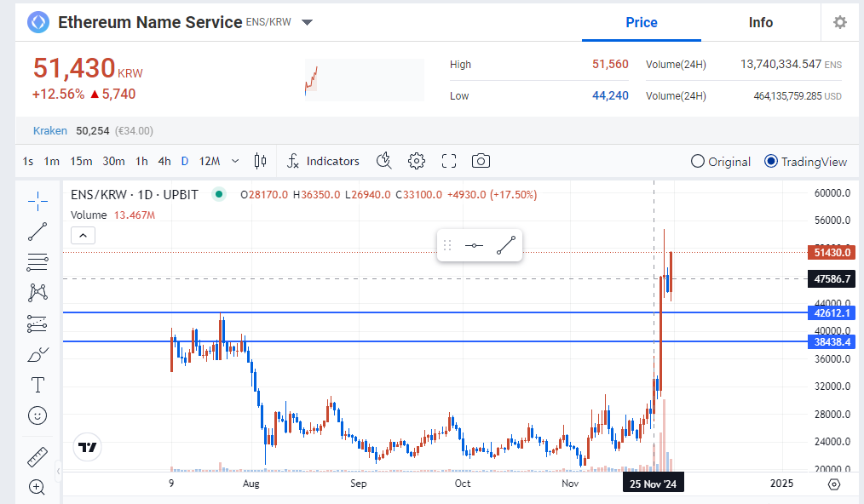Open the alert or replay clock icon
Screen dimensions: 864x504
384,161
